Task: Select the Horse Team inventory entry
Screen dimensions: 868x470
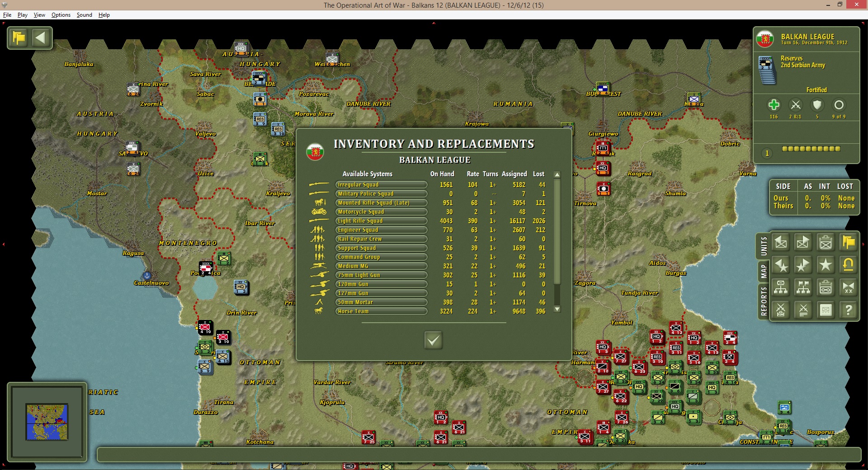Action: click(381, 311)
